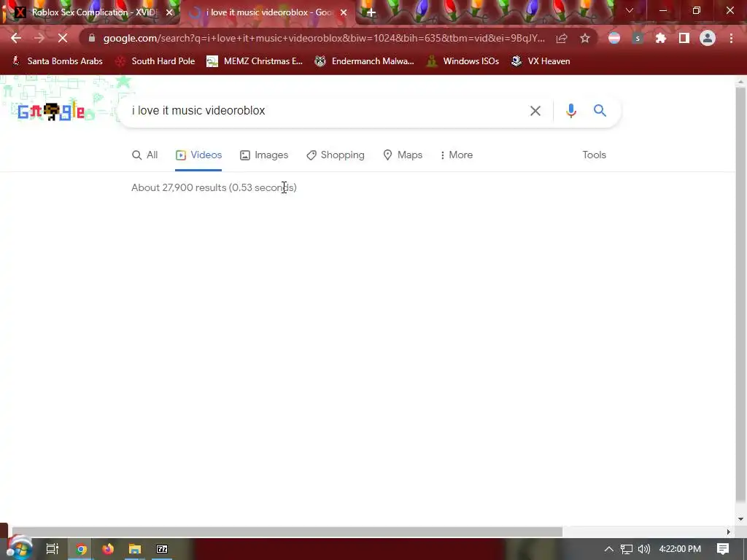The height and width of the screenshot is (560, 747).
Task: Open the notification center icon
Action: [x=723, y=549]
